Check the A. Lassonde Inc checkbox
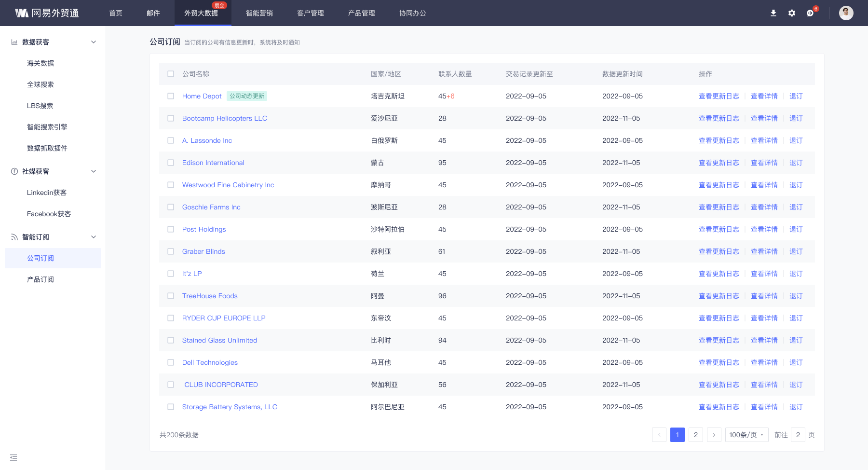 coord(171,140)
